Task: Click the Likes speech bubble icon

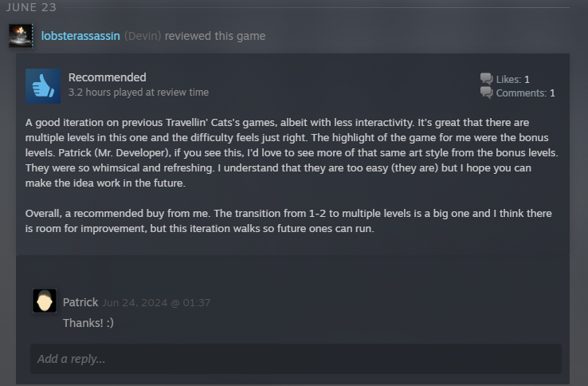Action: coord(486,79)
